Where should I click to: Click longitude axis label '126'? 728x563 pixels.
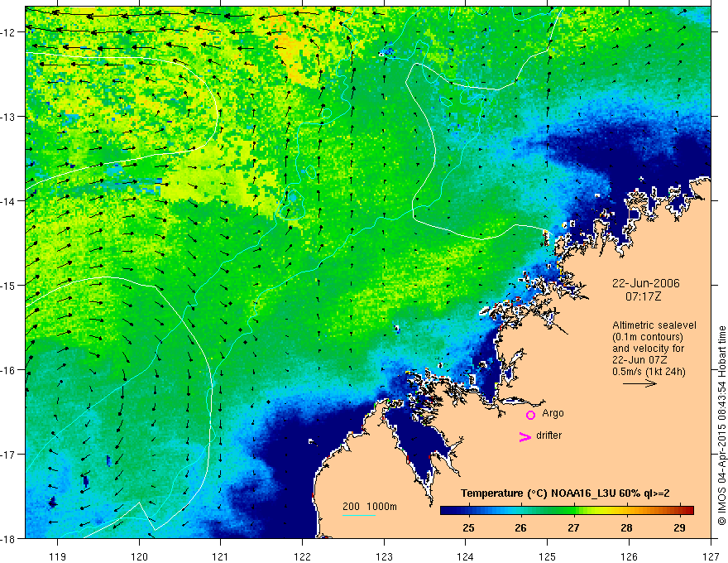coord(629,556)
